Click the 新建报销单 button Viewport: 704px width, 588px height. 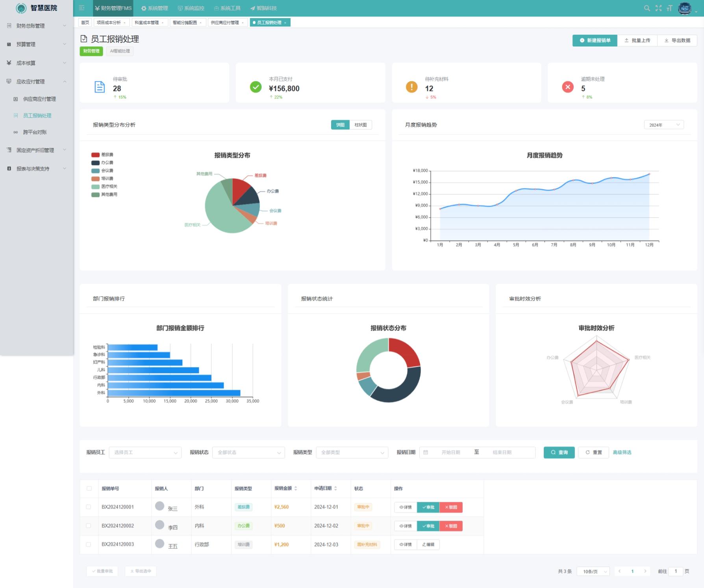[x=595, y=41]
